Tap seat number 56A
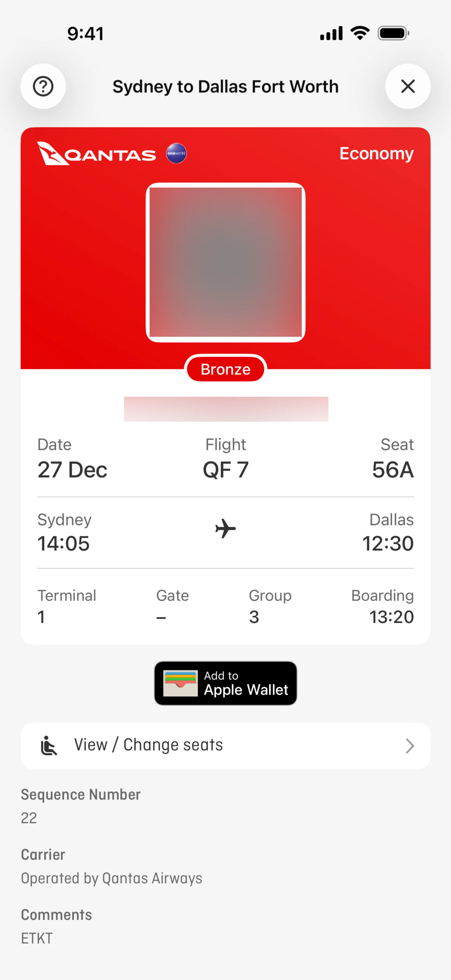Image resolution: width=451 pixels, height=980 pixels. point(393,470)
